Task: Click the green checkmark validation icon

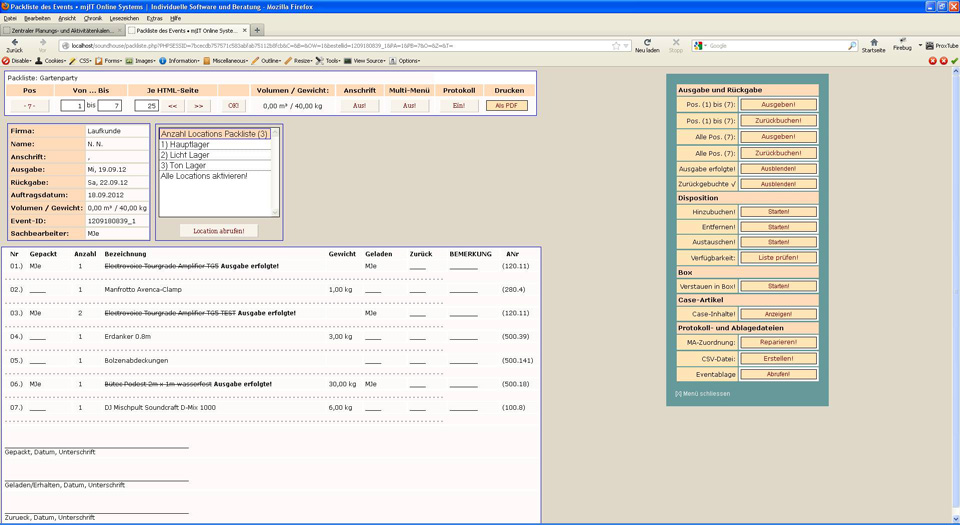Action: 954,61
